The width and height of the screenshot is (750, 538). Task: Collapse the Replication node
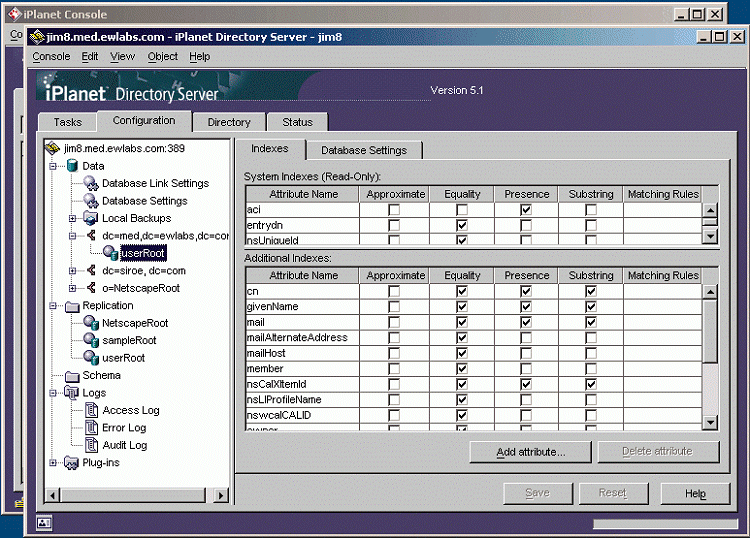[x=53, y=306]
